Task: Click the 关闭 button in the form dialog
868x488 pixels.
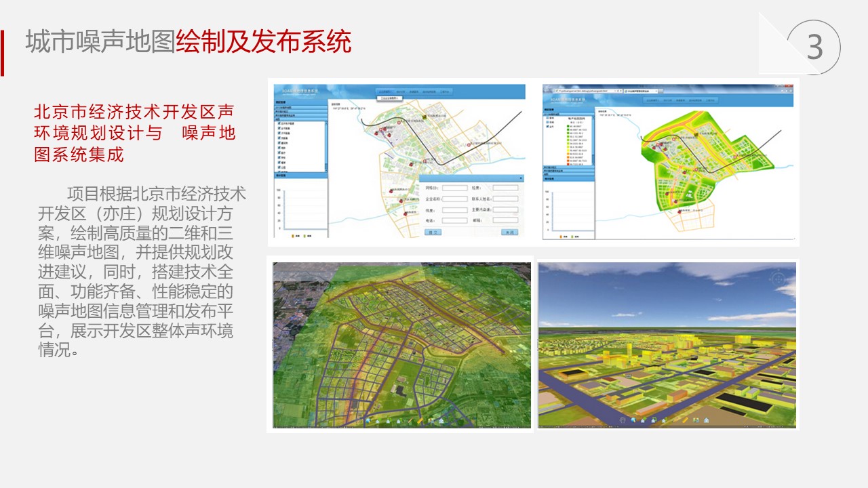Action: pyautogui.click(x=509, y=232)
